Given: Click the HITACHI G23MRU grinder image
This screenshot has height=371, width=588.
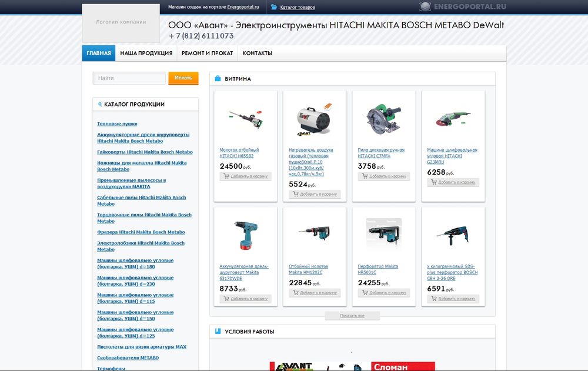Looking at the screenshot, I should 453,119.
